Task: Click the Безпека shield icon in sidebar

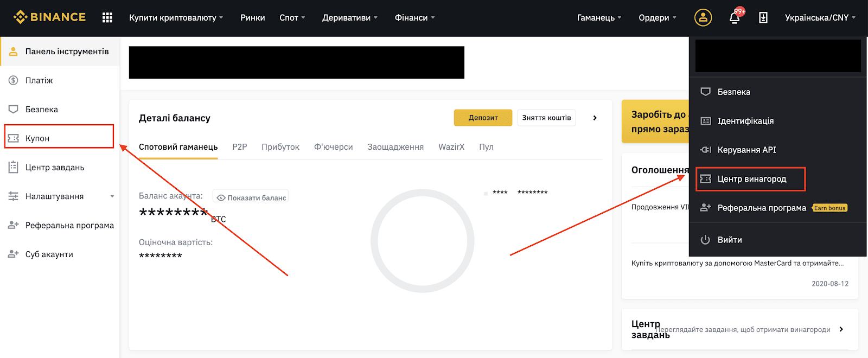Action: [14, 109]
